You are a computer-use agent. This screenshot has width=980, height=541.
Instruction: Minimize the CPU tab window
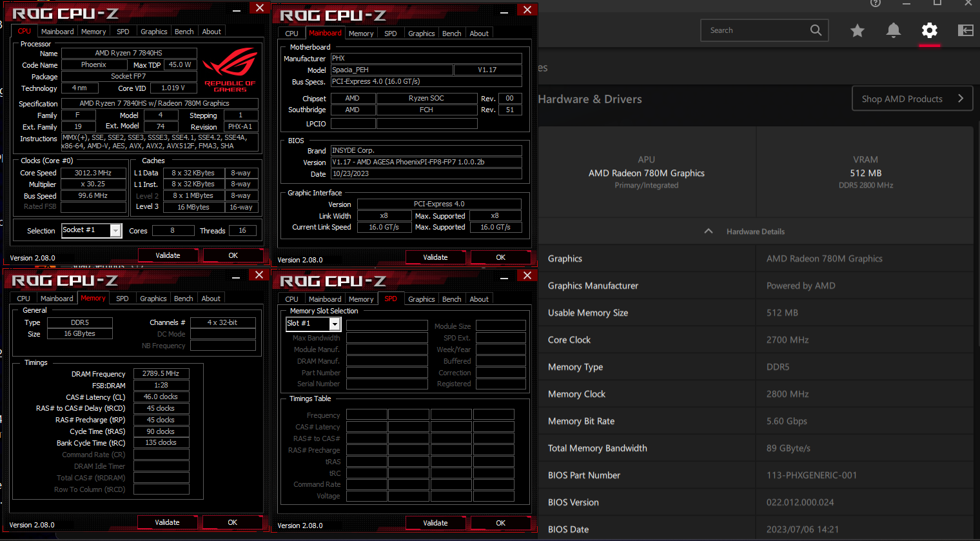pyautogui.click(x=237, y=10)
